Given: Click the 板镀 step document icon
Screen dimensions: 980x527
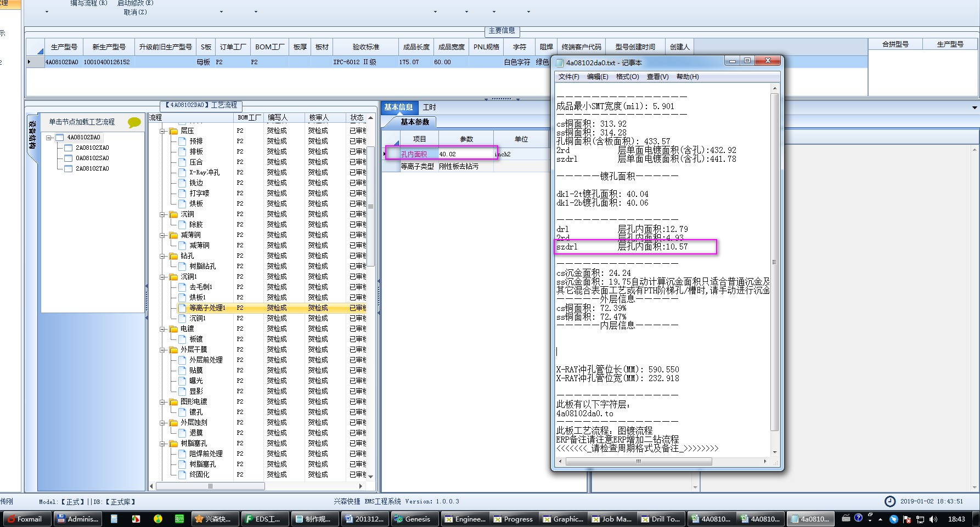Looking at the screenshot, I should coord(182,339).
